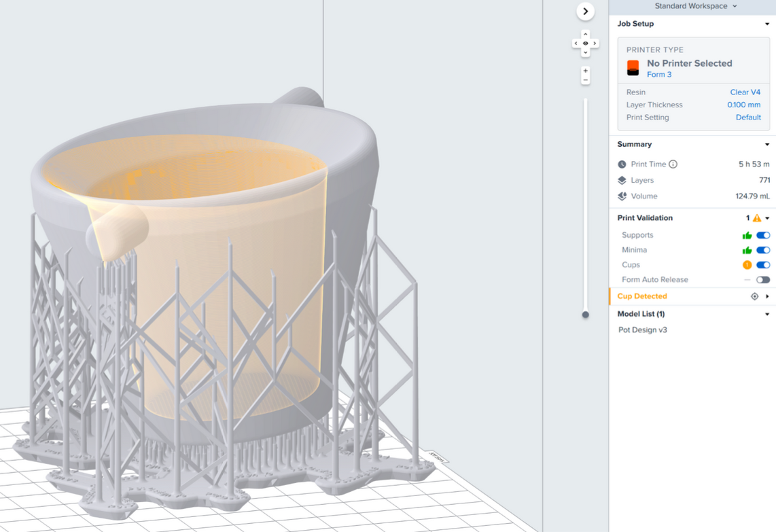
Task: Open the Standard Workspace dropdown
Action: [695, 6]
